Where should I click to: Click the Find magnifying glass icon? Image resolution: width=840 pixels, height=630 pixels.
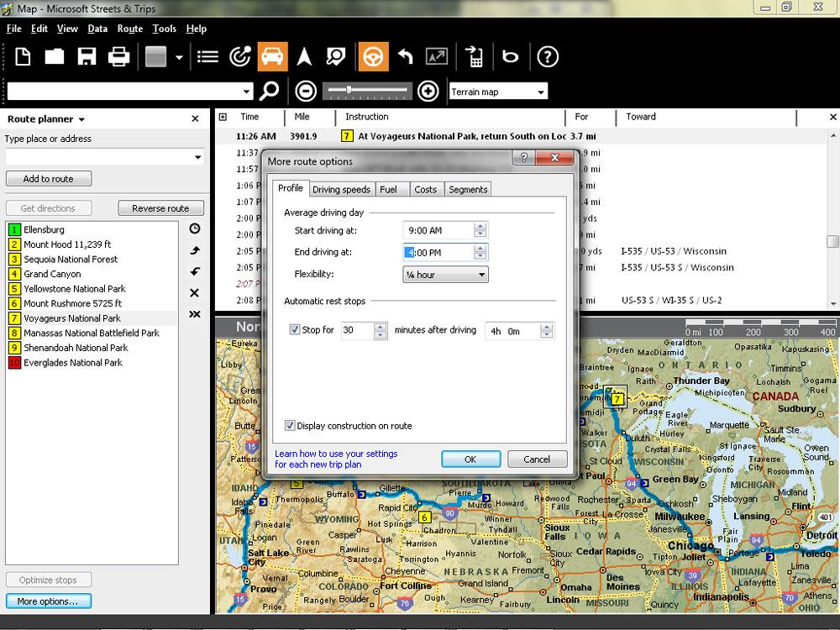pos(270,91)
